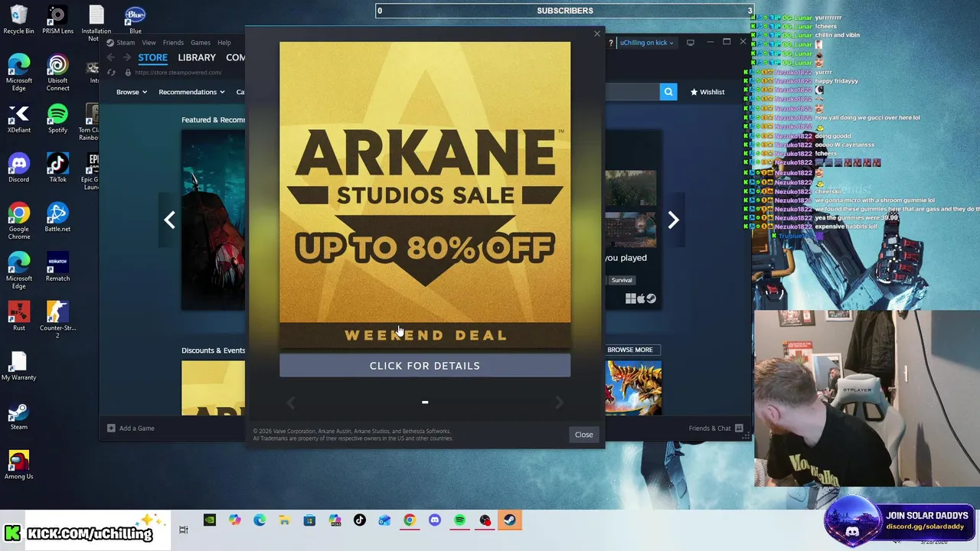Image resolution: width=980 pixels, height=551 pixels.
Task: Expand the Browse dropdown
Action: pos(131,92)
